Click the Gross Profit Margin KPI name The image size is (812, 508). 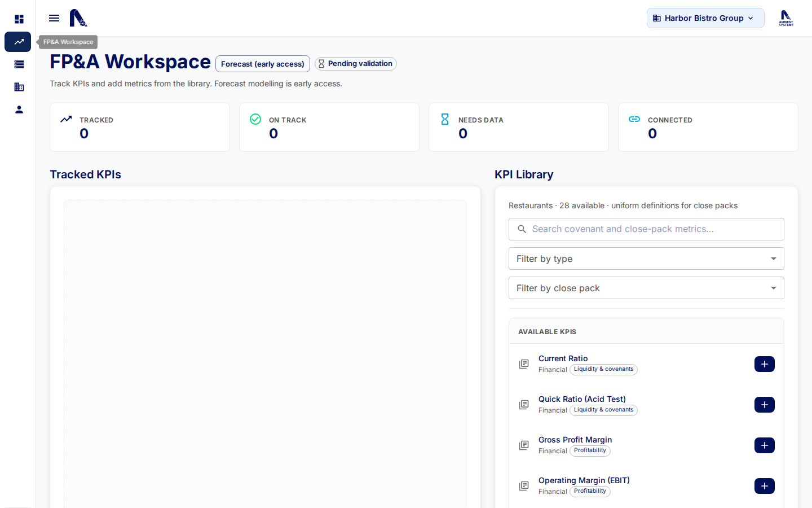click(575, 440)
